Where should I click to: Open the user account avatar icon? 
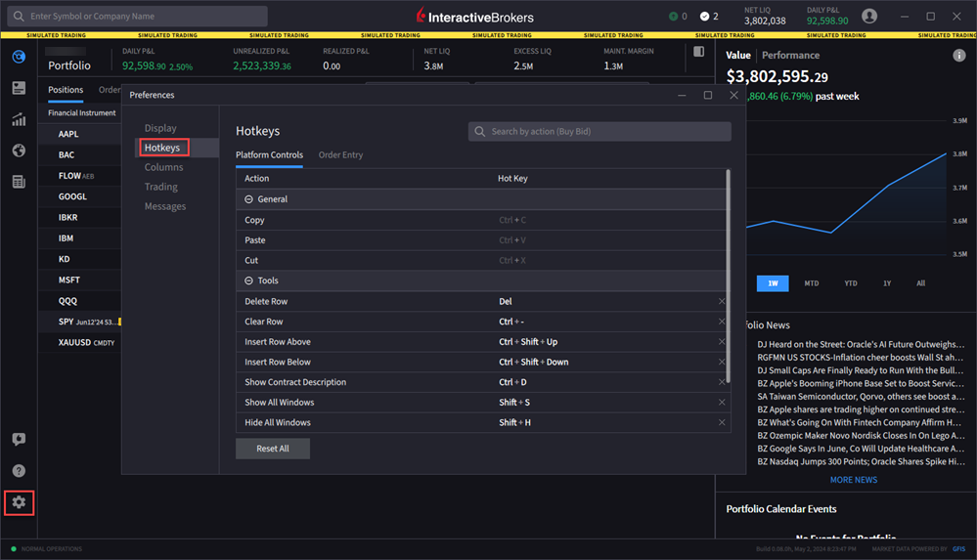pos(869,17)
